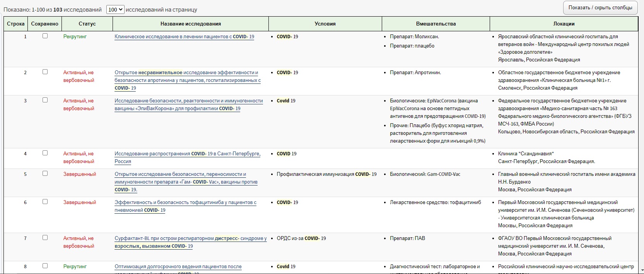
Task: Click 'ОРДС из-за COVID-19' condition text
Action: pos(301,238)
